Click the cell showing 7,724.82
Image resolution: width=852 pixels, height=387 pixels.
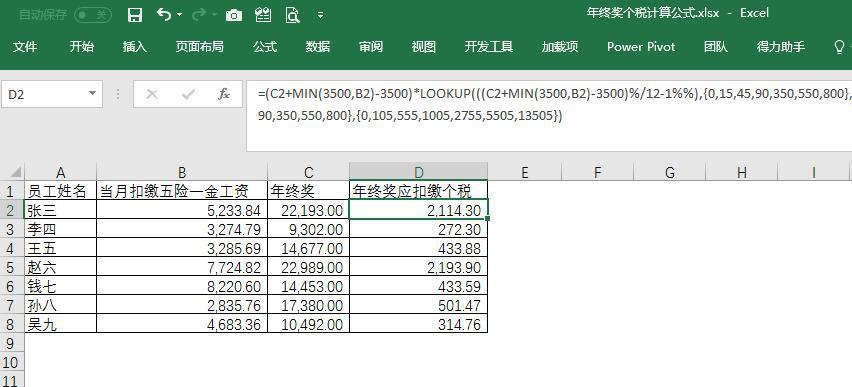(x=182, y=267)
